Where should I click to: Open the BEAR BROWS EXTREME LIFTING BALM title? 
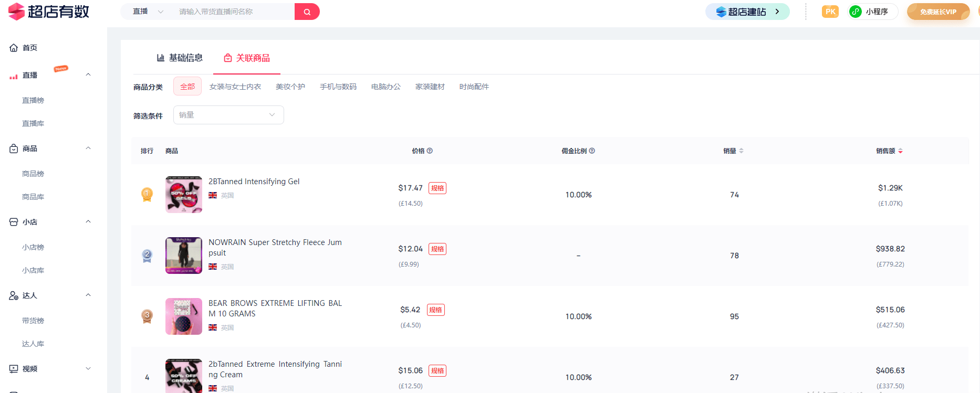(x=275, y=309)
